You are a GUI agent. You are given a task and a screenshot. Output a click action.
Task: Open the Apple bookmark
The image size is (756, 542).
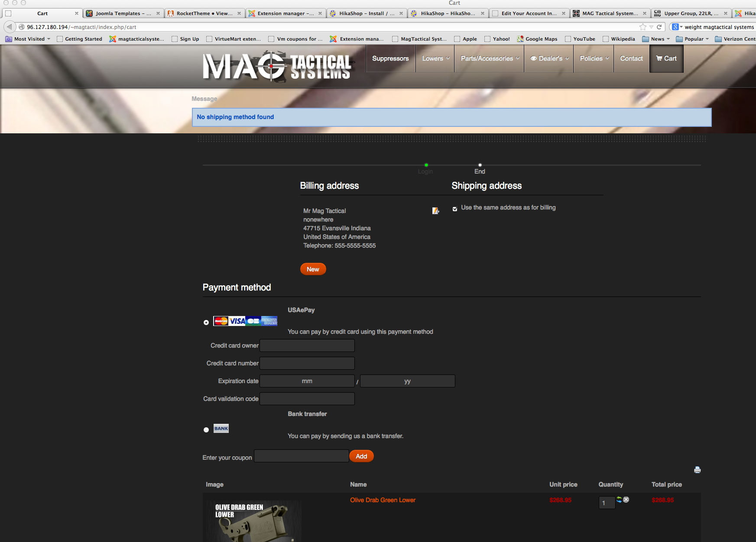click(465, 39)
